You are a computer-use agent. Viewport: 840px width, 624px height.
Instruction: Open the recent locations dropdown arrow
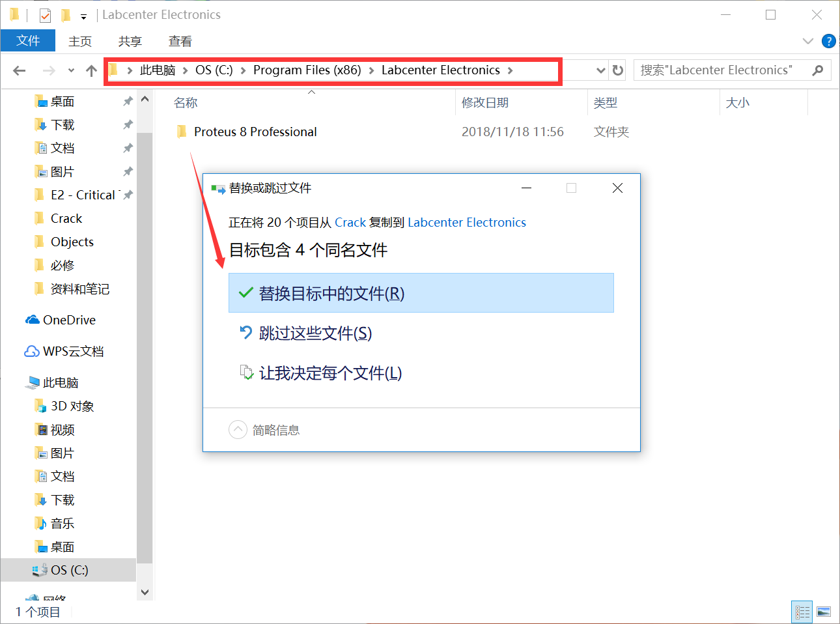point(71,70)
